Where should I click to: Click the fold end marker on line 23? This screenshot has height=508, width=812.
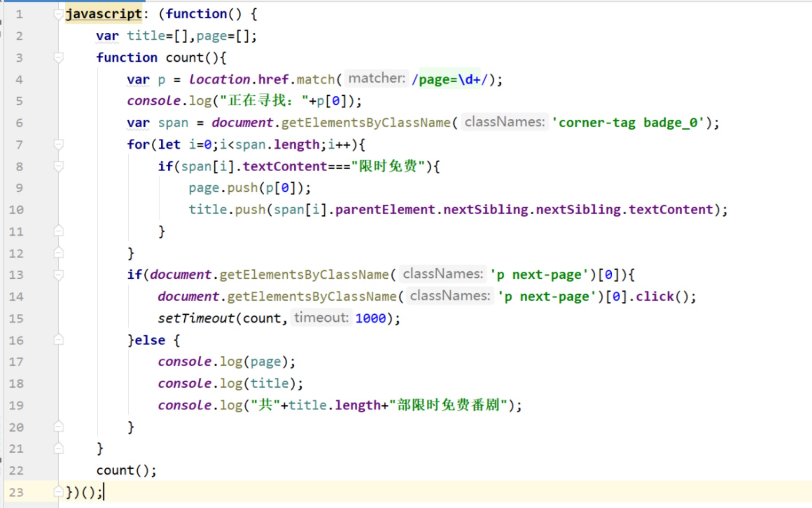tap(59, 492)
